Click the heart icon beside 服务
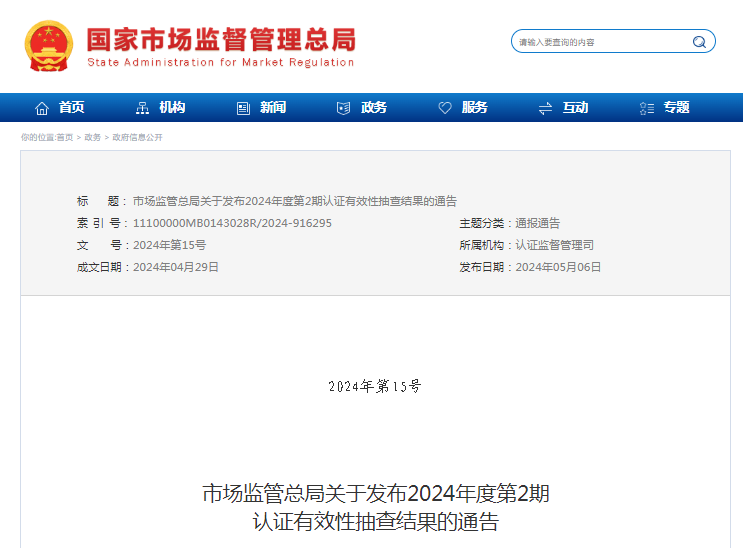This screenshot has width=743, height=548. coord(445,108)
